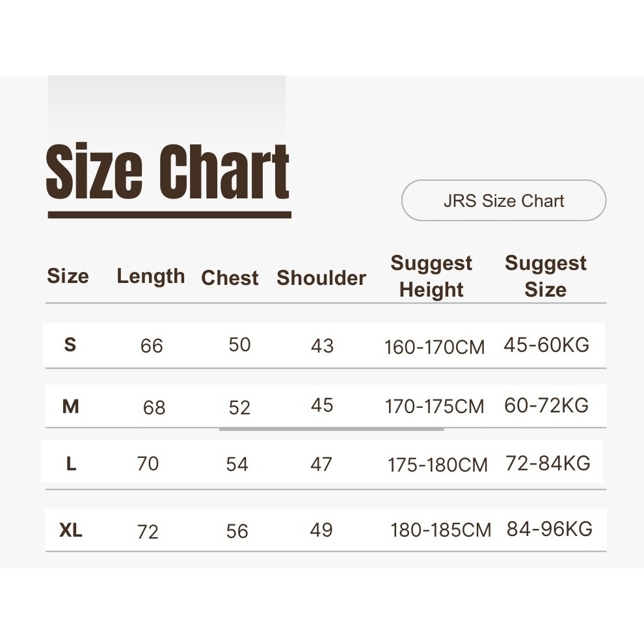Click the Suggest Size column header

coord(545,276)
